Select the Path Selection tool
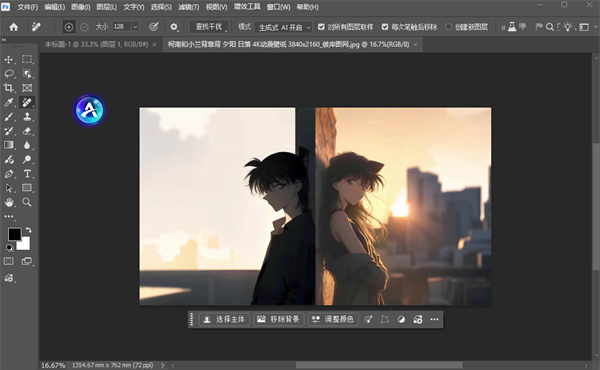Viewport: 600px width, 370px height. click(8, 188)
